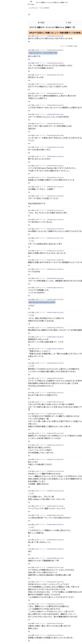
Task: Reply to post 0015 with arrow icon
Action: tap(29, 192)
